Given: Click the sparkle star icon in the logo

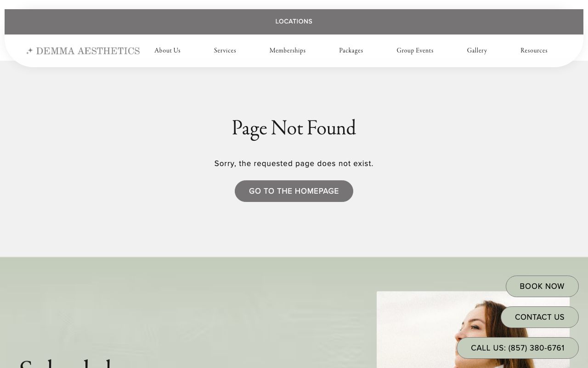Looking at the screenshot, I should tap(30, 51).
